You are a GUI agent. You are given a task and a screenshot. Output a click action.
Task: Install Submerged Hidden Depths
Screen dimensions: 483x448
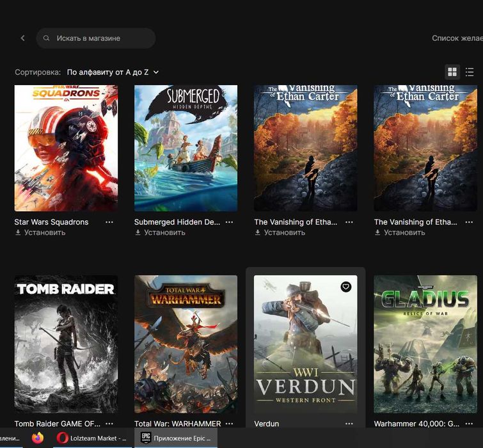(160, 232)
